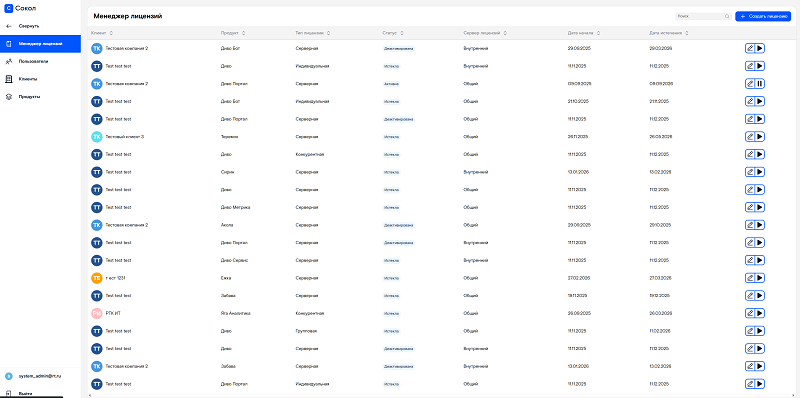
Task: Sort table by Тип лицензии column
Action: click(328, 33)
